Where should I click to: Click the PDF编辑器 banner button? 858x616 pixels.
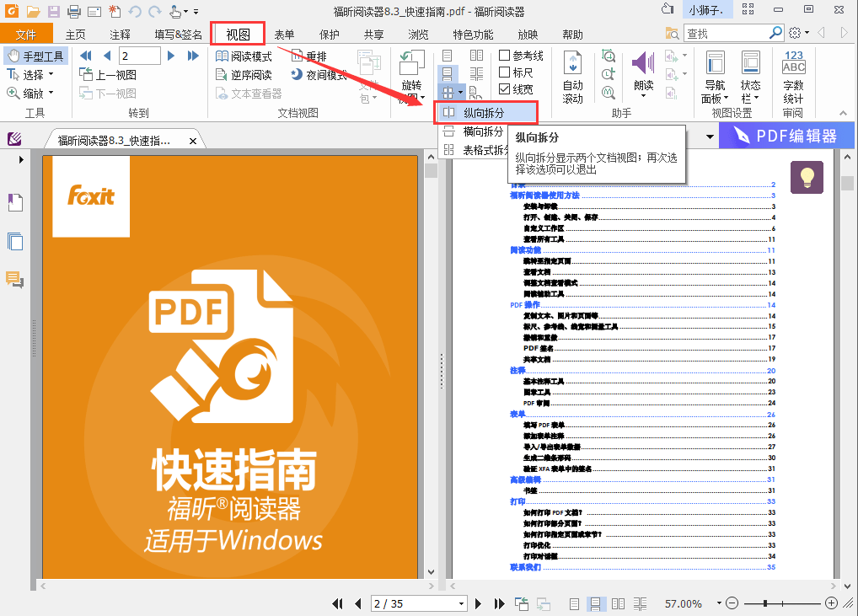[x=785, y=136]
